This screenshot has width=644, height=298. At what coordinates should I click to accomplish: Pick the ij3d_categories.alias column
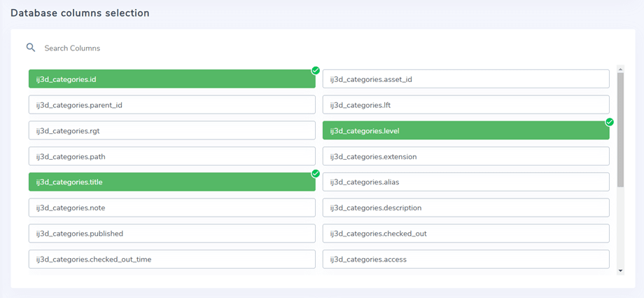[x=465, y=182]
